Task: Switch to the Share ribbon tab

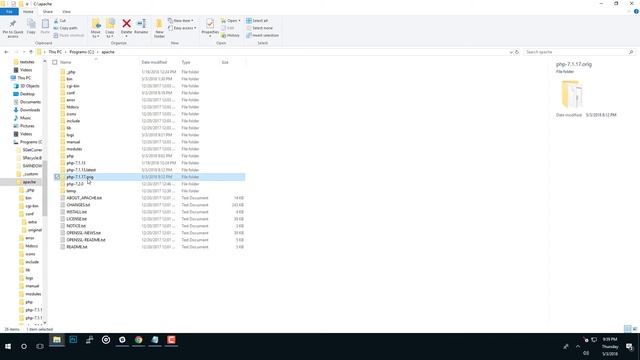Action: pyautogui.click(x=48, y=11)
